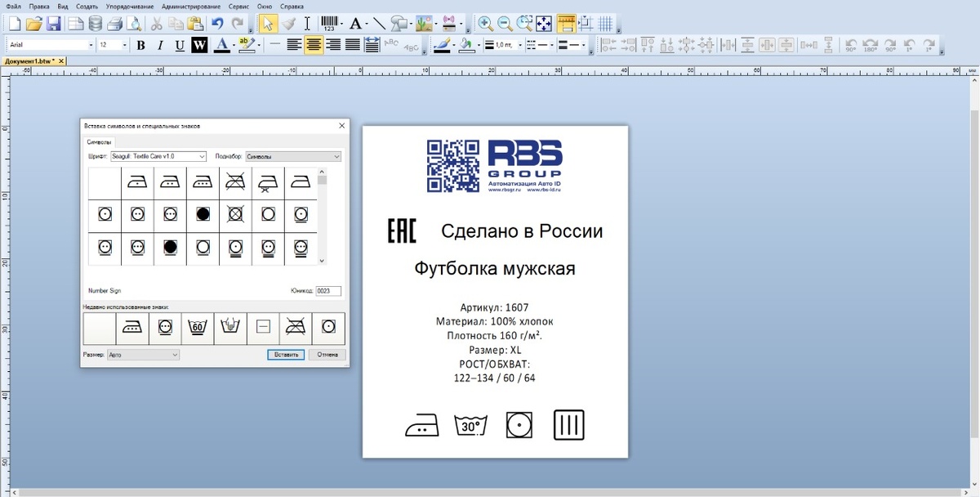The height and width of the screenshot is (497, 980).
Task: Open font color dropdown arrow
Action: 234,45
